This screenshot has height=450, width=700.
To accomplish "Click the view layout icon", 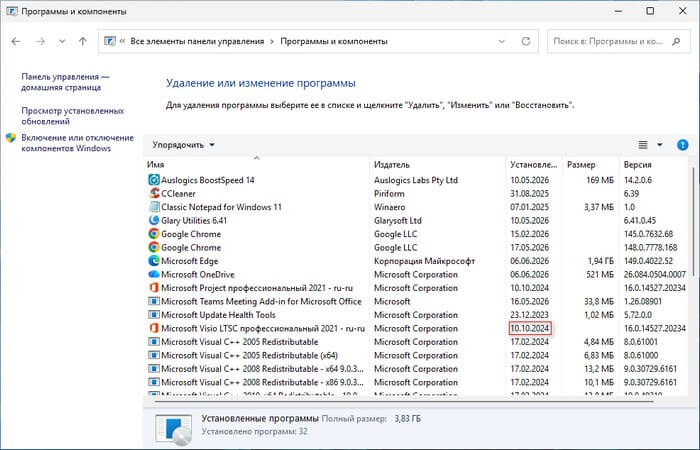I will click(x=643, y=145).
